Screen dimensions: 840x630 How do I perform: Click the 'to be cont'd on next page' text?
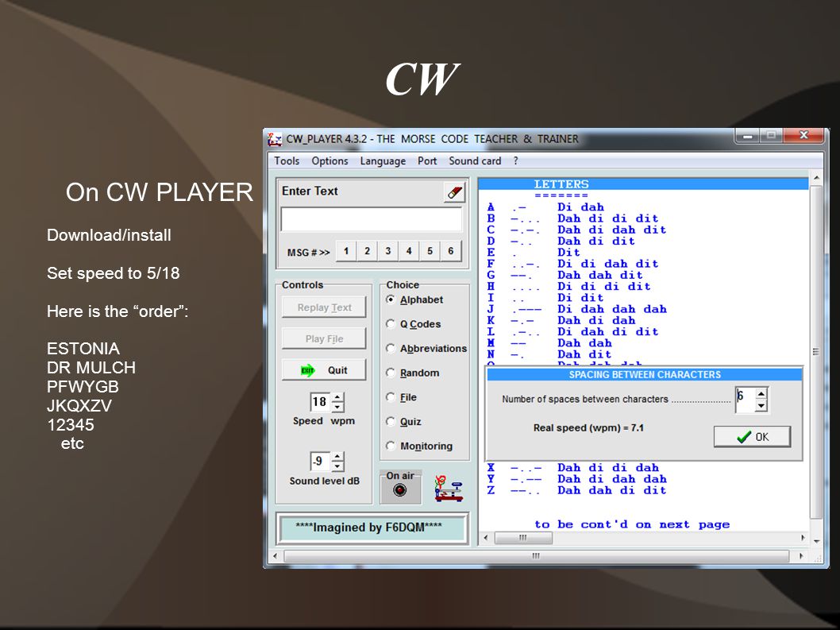tap(632, 524)
